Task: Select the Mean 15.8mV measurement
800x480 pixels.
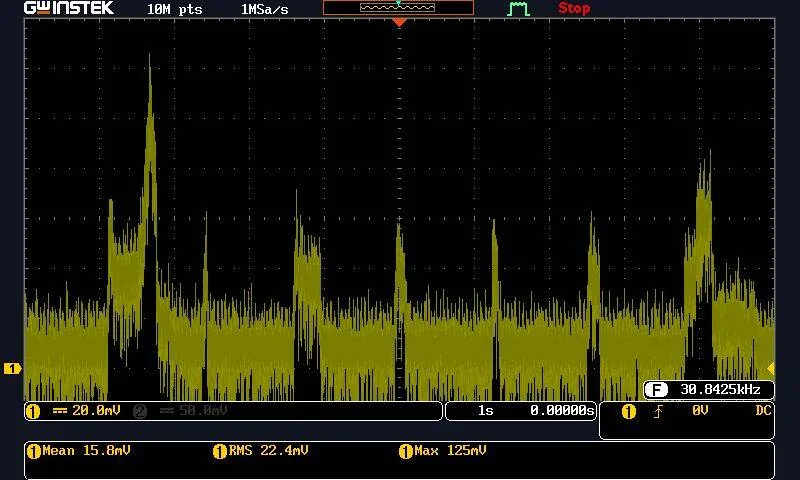Action: (x=86, y=450)
